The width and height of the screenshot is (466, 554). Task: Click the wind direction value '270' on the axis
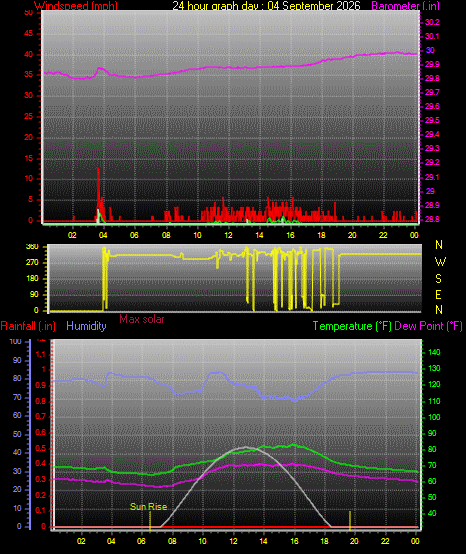click(32, 263)
